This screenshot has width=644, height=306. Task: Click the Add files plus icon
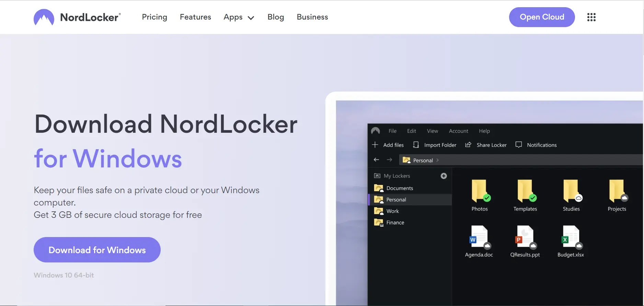pyautogui.click(x=375, y=145)
